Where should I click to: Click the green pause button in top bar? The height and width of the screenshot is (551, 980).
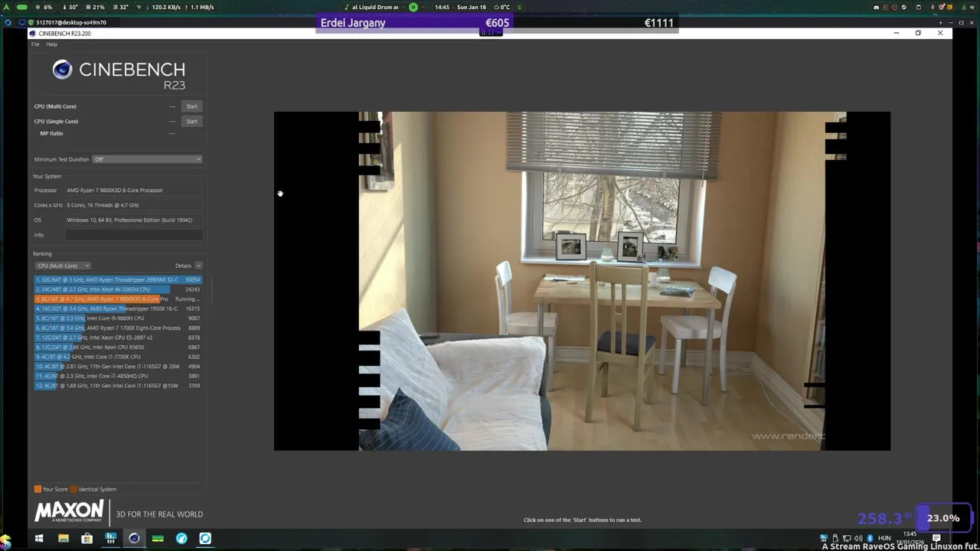click(413, 7)
